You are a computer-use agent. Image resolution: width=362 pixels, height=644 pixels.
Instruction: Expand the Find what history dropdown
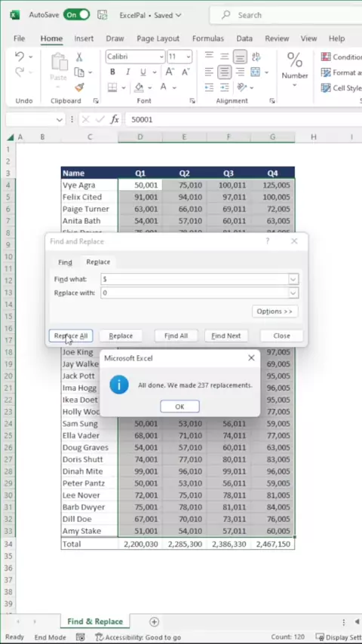pyautogui.click(x=293, y=279)
